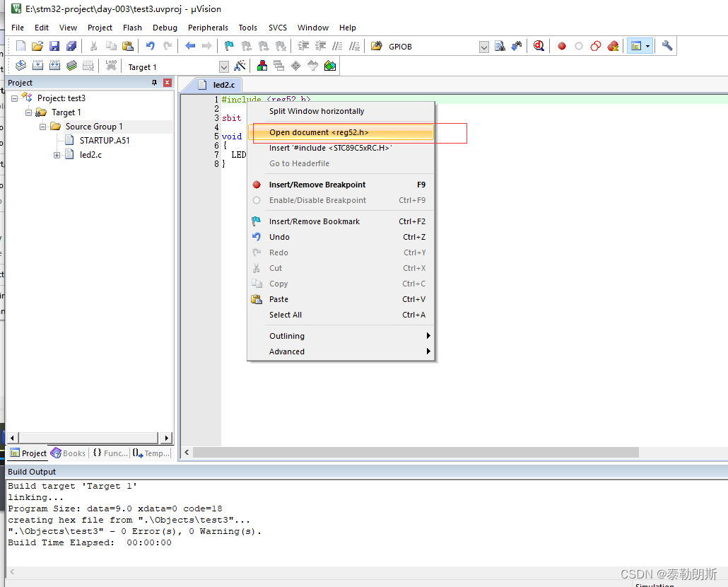This screenshot has width=728, height=587.
Task: Click the Translate current file icon
Action: coord(21,66)
